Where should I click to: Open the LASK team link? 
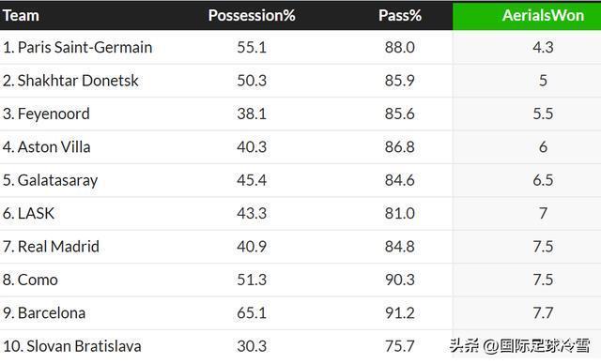[x=36, y=213]
